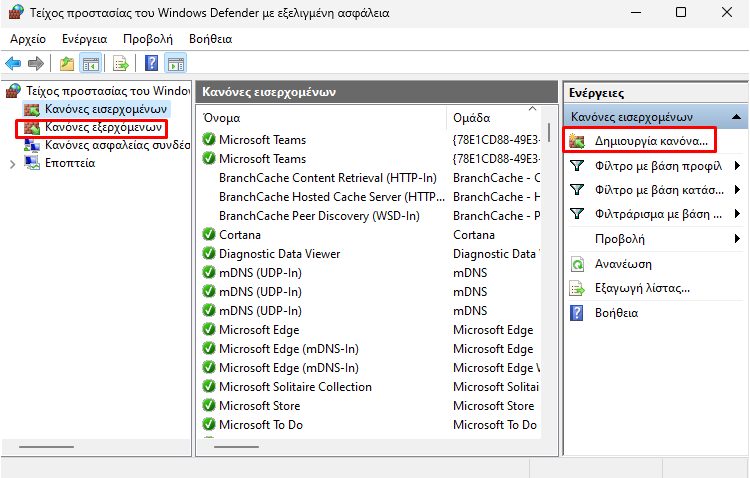
Task: Click the Microsoft Store green check icon
Action: 209,405
